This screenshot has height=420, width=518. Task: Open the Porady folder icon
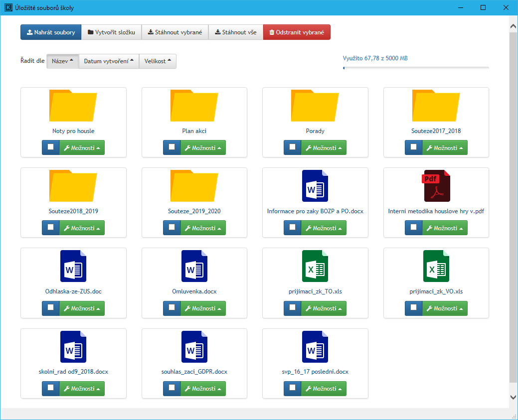(315, 106)
